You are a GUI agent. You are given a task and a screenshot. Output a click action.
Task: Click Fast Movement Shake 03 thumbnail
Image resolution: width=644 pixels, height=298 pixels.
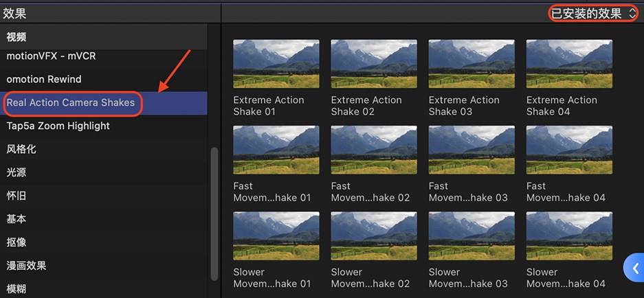pos(471,149)
